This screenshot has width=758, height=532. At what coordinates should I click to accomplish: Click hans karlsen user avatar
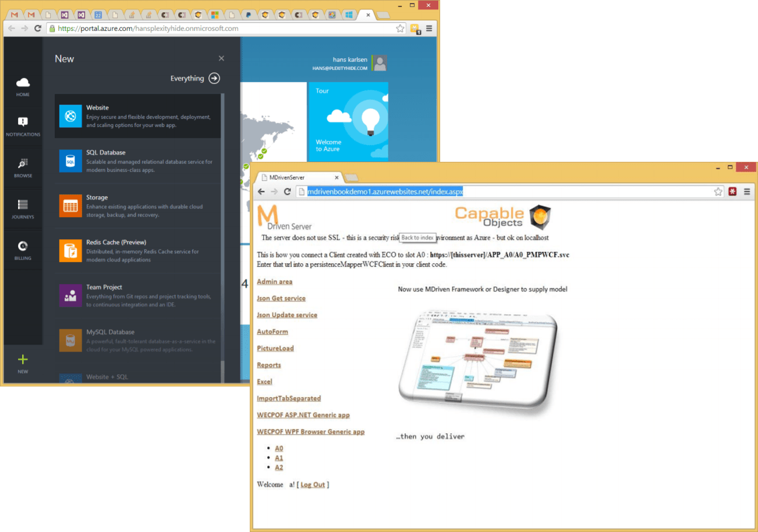tap(380, 63)
